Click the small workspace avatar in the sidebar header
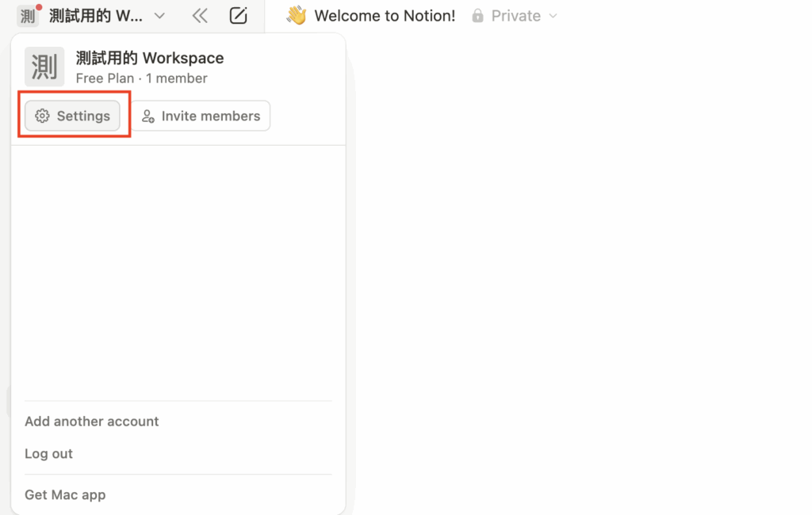 pyautogui.click(x=28, y=16)
